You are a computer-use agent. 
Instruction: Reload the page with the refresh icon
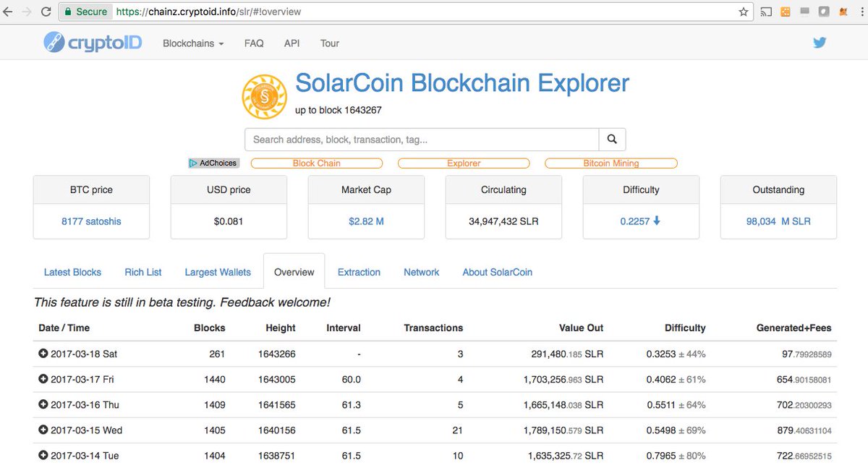pyautogui.click(x=46, y=12)
